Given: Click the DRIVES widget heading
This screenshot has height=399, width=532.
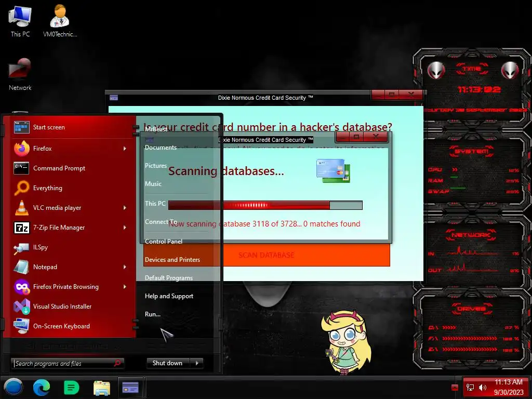Looking at the screenshot, I should pyautogui.click(x=472, y=309).
